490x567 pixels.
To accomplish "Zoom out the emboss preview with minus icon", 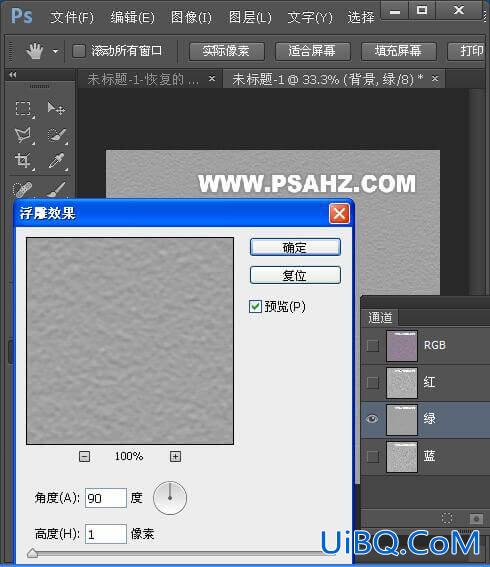I will [84, 456].
